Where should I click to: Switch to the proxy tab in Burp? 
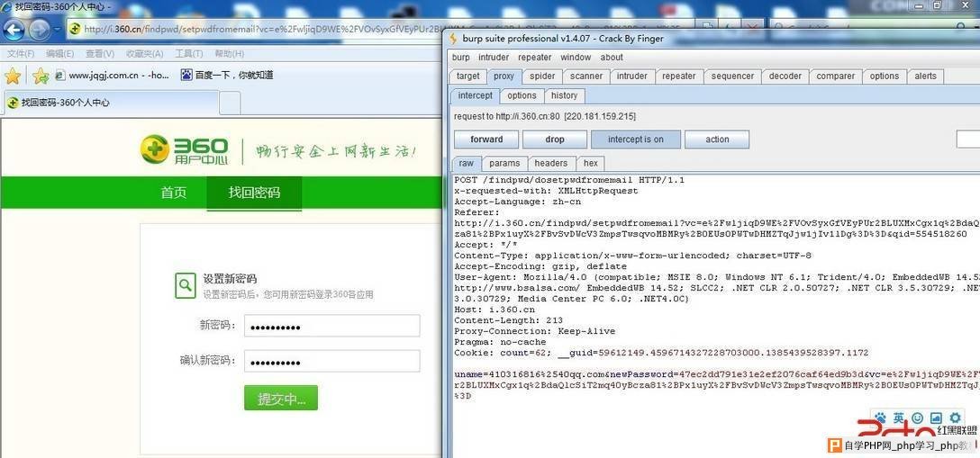[504, 76]
